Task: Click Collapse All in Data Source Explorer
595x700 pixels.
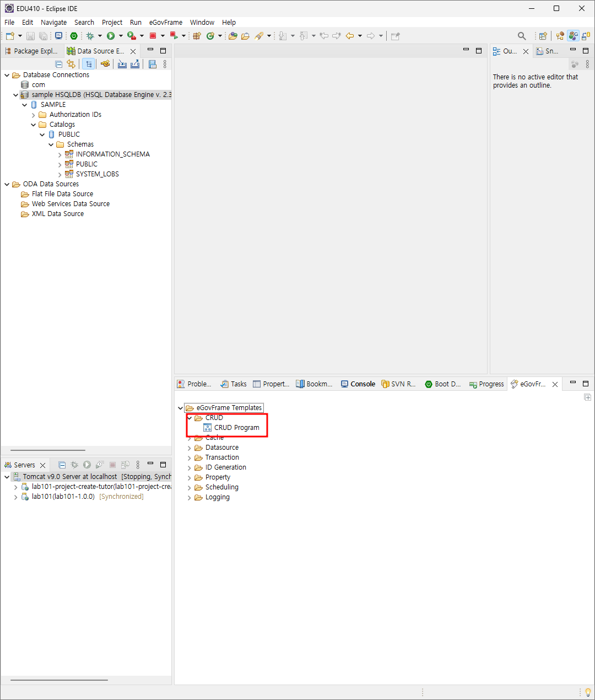Action: point(59,64)
